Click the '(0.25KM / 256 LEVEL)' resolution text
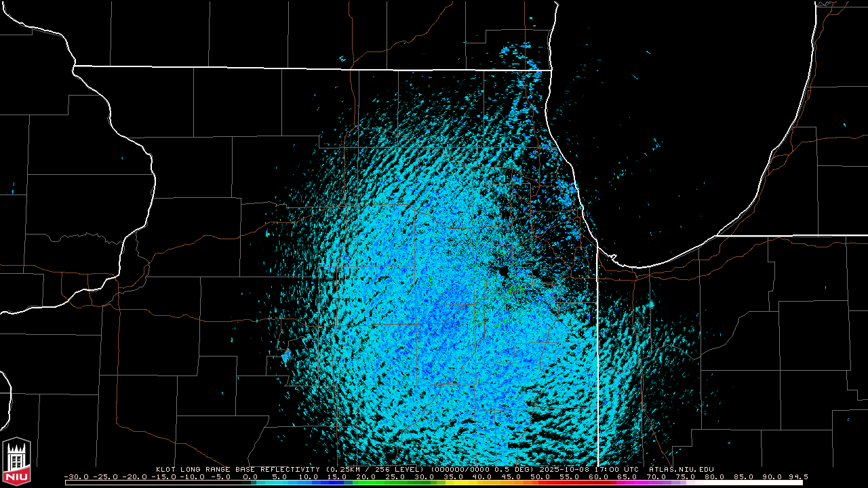This screenshot has width=868, height=488. pos(374,469)
